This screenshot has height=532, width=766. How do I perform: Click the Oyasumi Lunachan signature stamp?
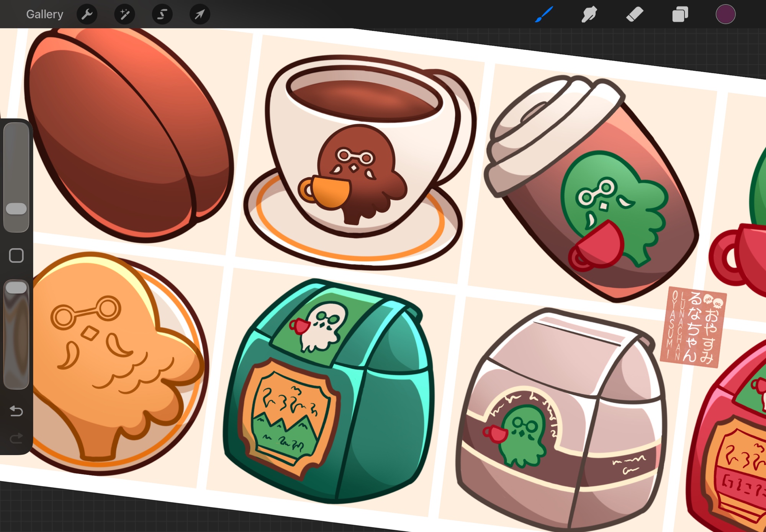coord(692,327)
